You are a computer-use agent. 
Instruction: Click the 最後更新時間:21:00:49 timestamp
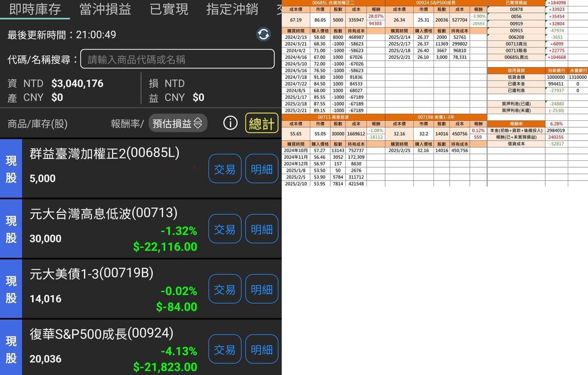62,34
